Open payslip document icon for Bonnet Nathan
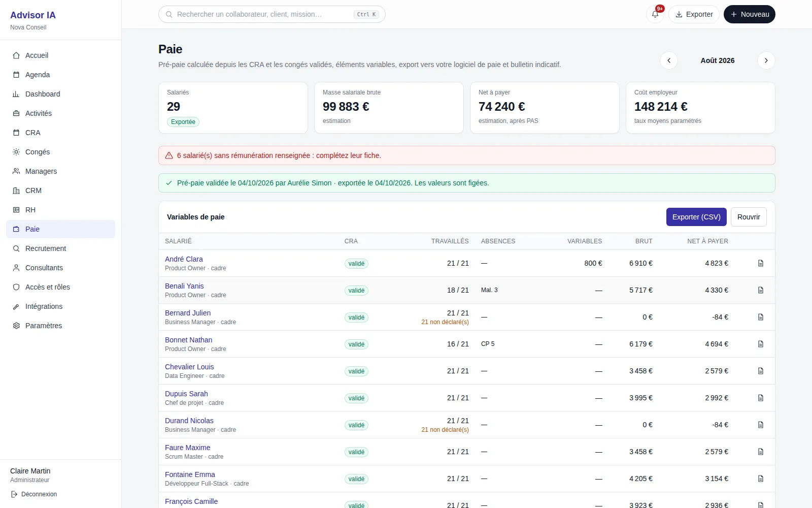812x508 pixels. coord(761,344)
